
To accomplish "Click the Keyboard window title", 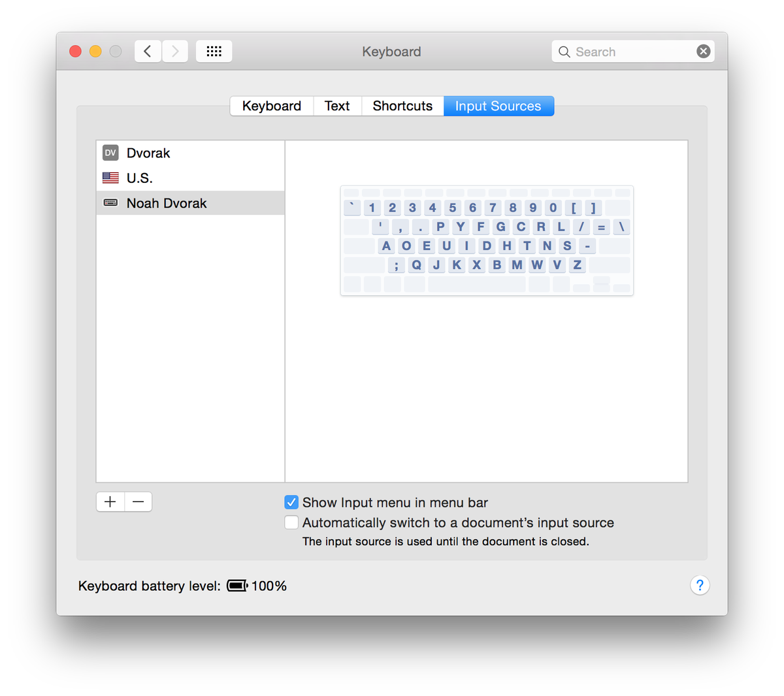I will click(x=391, y=52).
